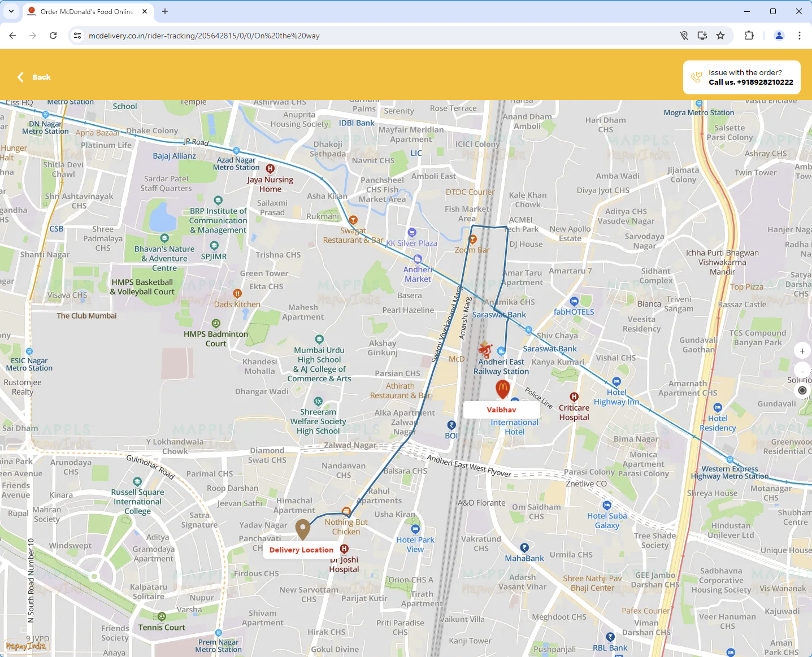812x657 pixels.
Task: Click the McDonald's restaurant marker pin
Action: 502,389
